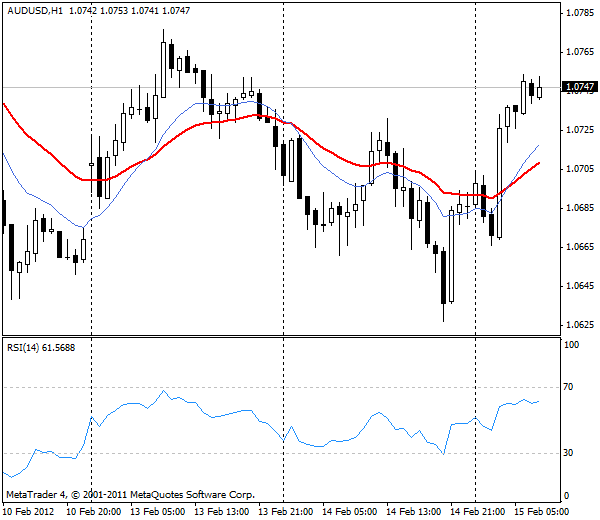Click the 1.0705 price axis label
Screen dimensions: 600x520
point(580,169)
